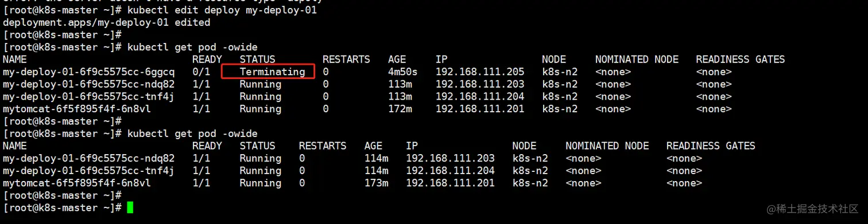The width and height of the screenshot is (868, 224).
Task: Click 'deployment.apps/my-deploy-01 edited' output line
Action: click(106, 22)
